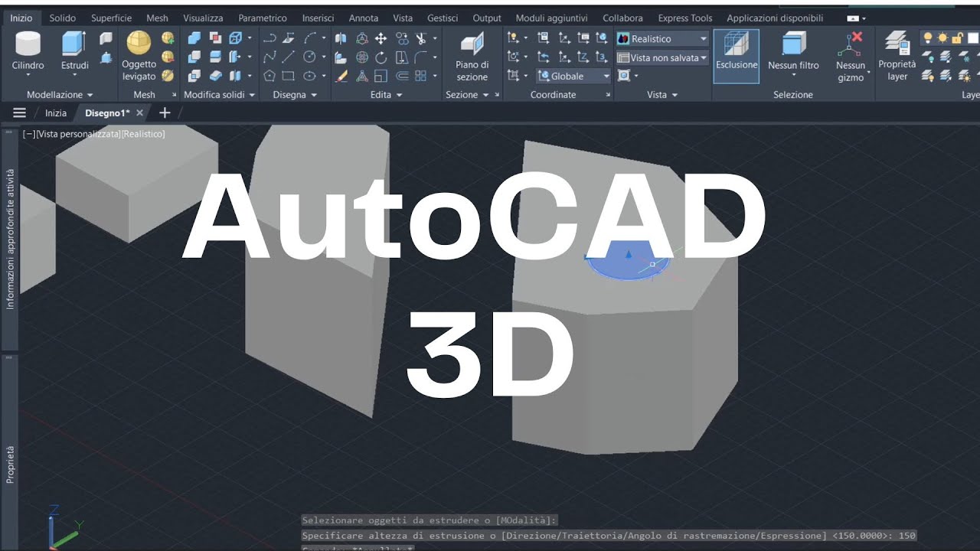Expand the Modifica solidi panel
The height and width of the screenshot is (551, 980).
[x=220, y=95]
